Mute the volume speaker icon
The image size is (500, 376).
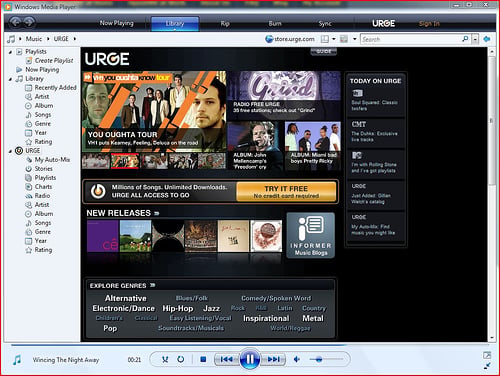[296, 359]
